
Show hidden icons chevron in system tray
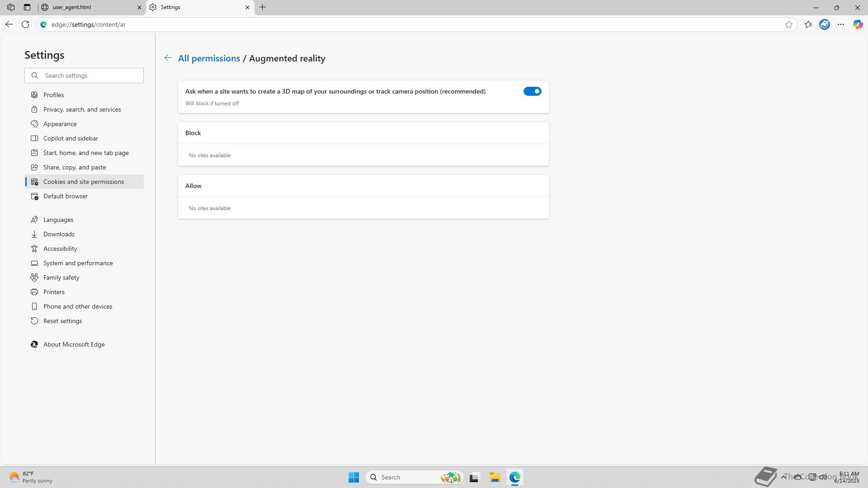[x=783, y=477]
